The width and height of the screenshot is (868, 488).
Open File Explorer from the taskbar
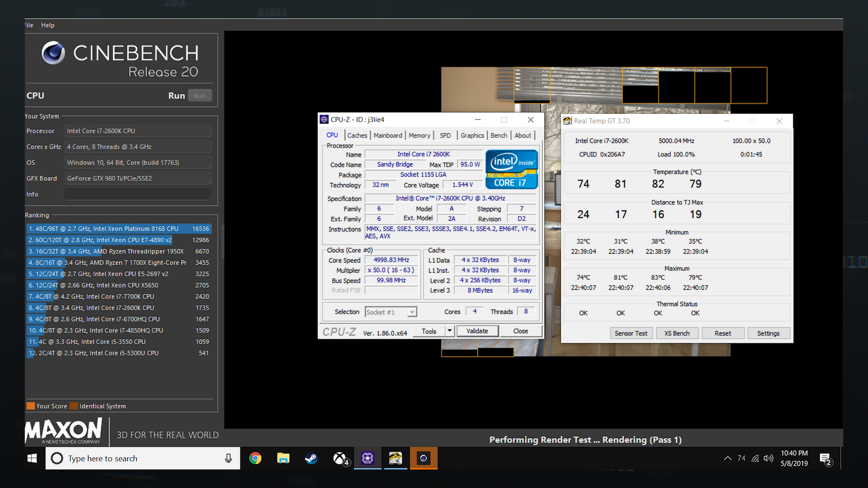283,458
